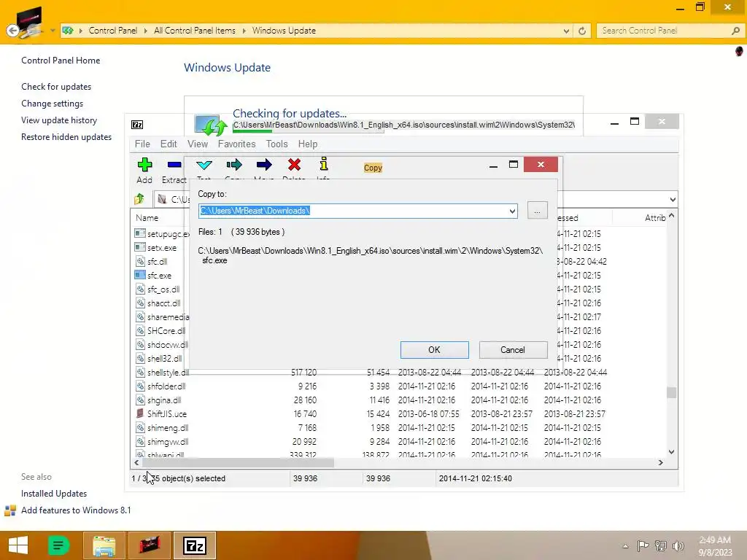Click the green Add icon in 7-Zip
Screen dimensions: 747x560
tap(144, 165)
